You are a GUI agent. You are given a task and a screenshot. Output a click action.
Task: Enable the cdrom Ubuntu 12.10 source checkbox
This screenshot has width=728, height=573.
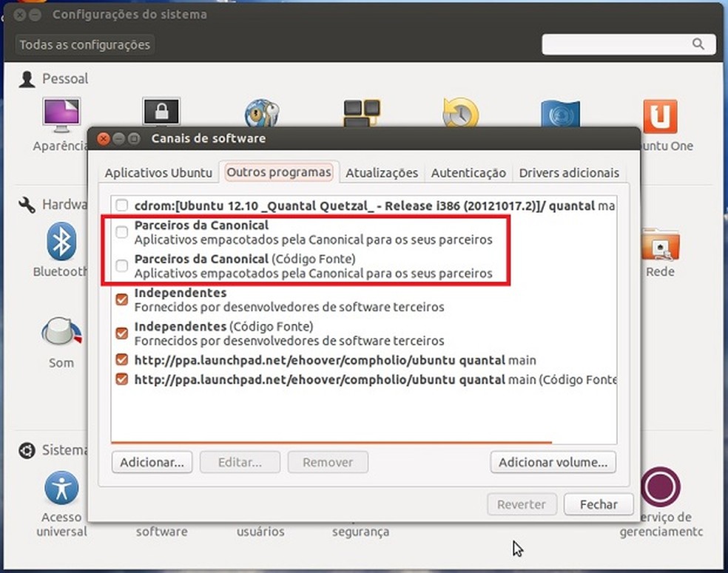pos(121,205)
